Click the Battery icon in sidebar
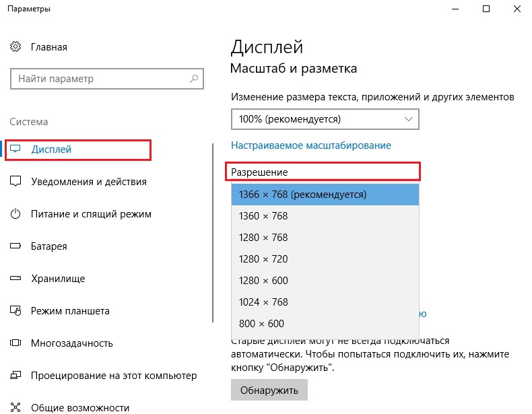532x414 pixels. [x=15, y=246]
